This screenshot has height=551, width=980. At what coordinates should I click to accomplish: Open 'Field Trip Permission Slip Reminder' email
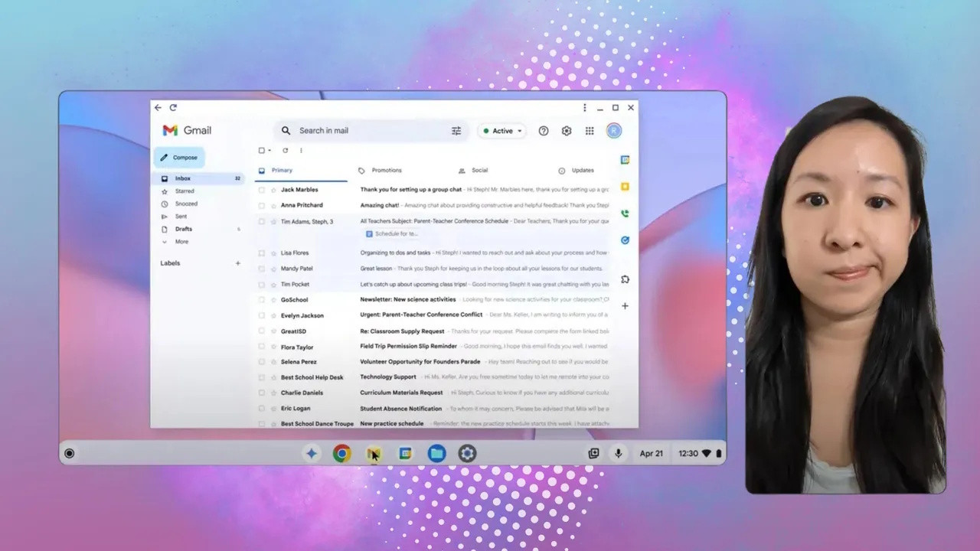[409, 346]
